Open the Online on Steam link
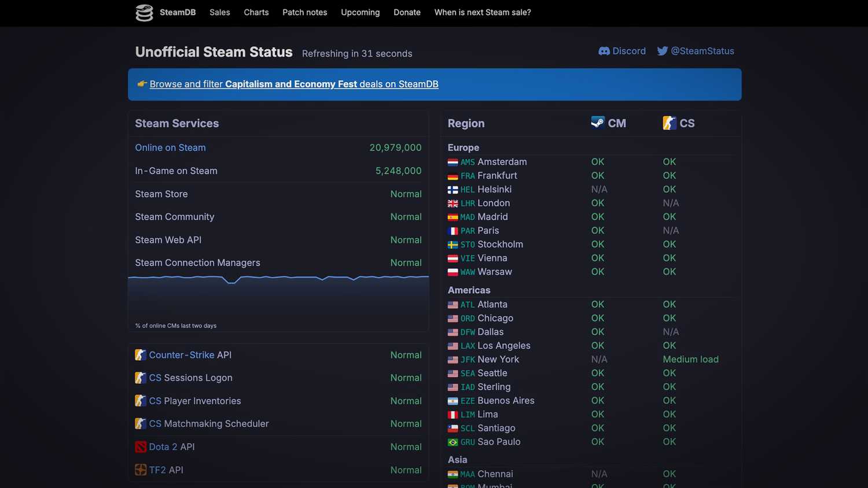Viewport: 868px width, 488px height. pyautogui.click(x=170, y=147)
